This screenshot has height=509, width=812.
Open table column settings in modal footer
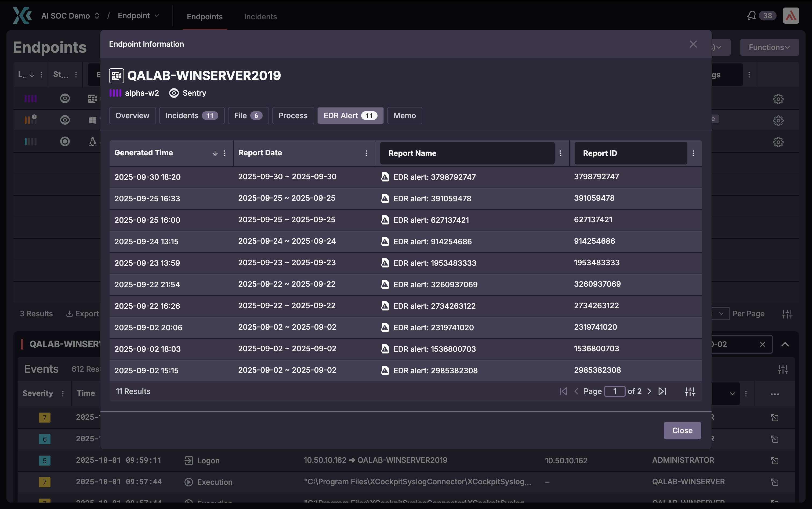(x=690, y=392)
